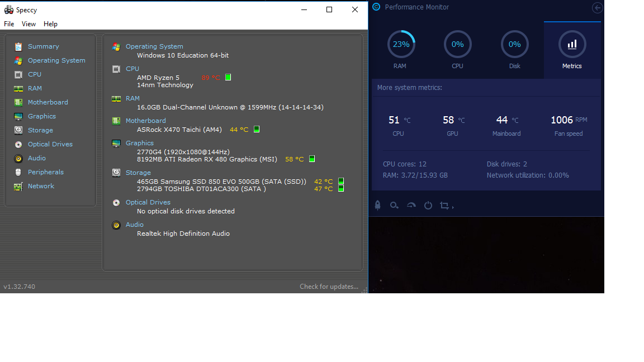Click the CPU 51 °C metric
Screen dimensions: 644x362
click(399, 126)
